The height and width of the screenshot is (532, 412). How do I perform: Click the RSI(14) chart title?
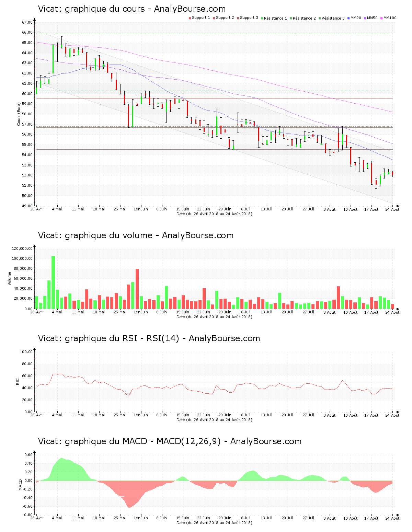tap(149, 338)
